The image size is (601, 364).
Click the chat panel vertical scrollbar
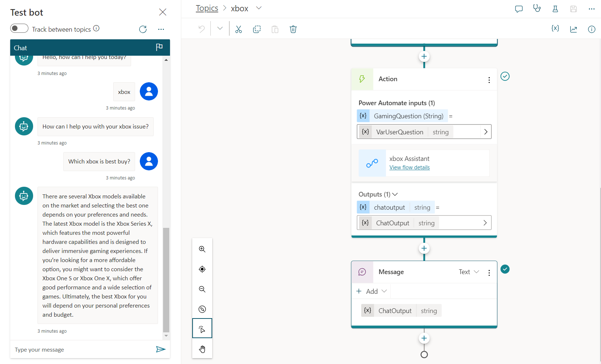tap(166, 280)
